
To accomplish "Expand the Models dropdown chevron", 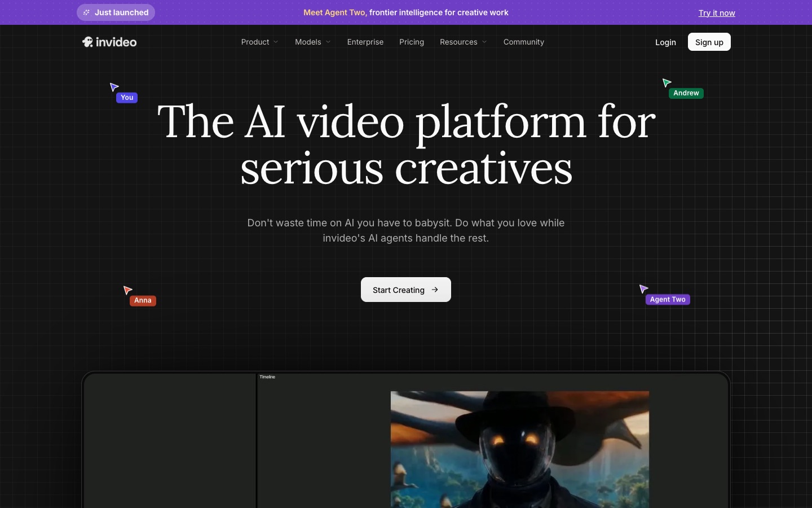I will [328, 42].
